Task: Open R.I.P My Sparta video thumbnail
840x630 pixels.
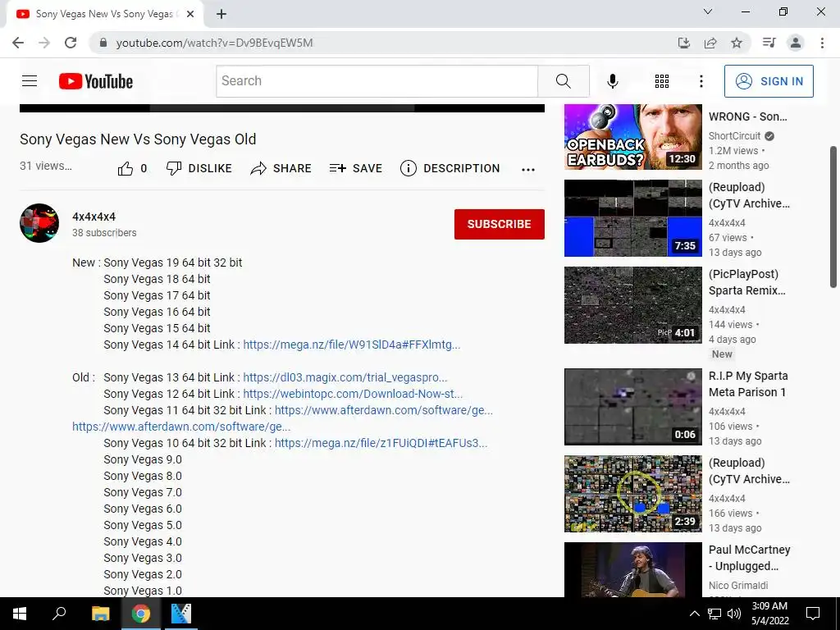Action: (632, 407)
